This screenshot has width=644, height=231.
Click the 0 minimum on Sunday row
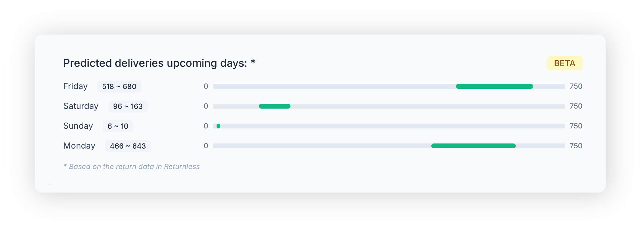tap(206, 126)
